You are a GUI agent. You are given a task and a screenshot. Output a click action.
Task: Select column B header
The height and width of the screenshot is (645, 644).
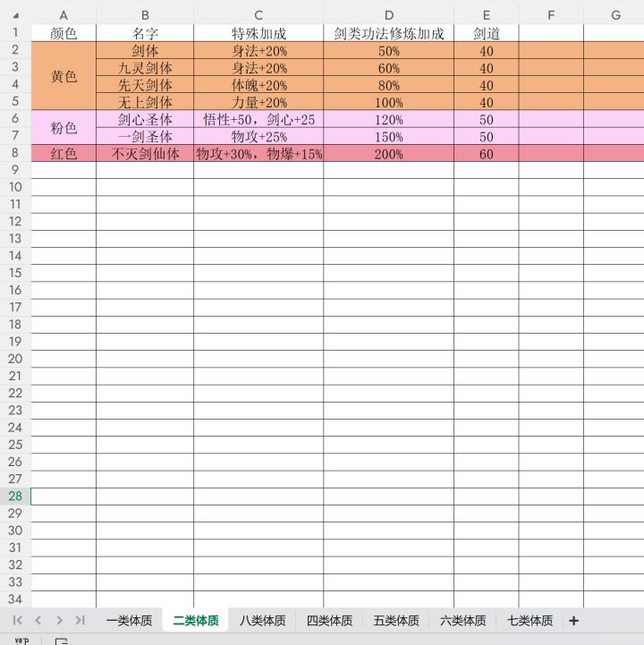(145, 15)
